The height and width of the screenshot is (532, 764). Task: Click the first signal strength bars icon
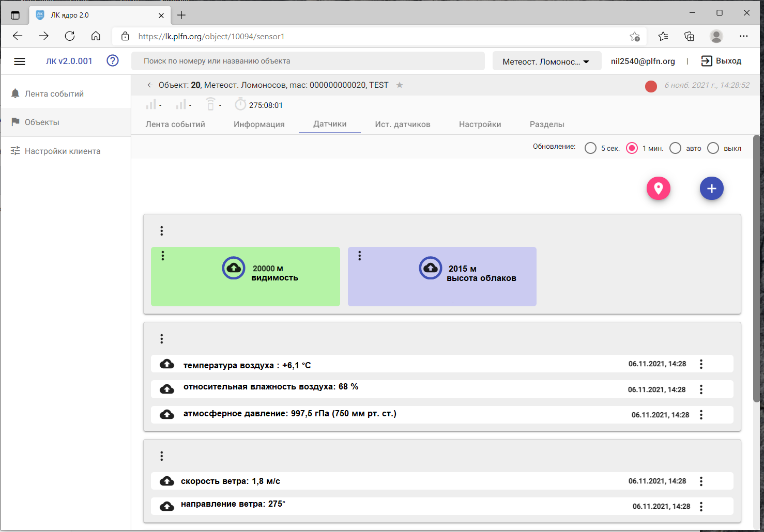click(x=151, y=104)
